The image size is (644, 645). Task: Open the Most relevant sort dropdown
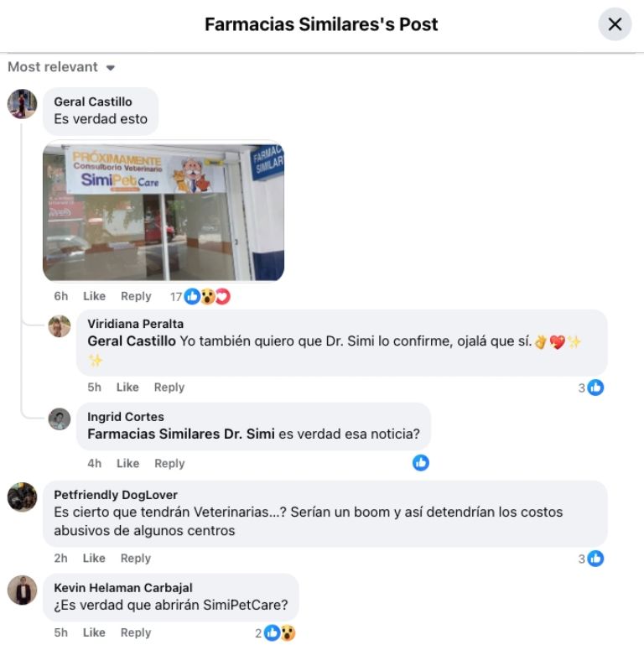click(x=61, y=66)
